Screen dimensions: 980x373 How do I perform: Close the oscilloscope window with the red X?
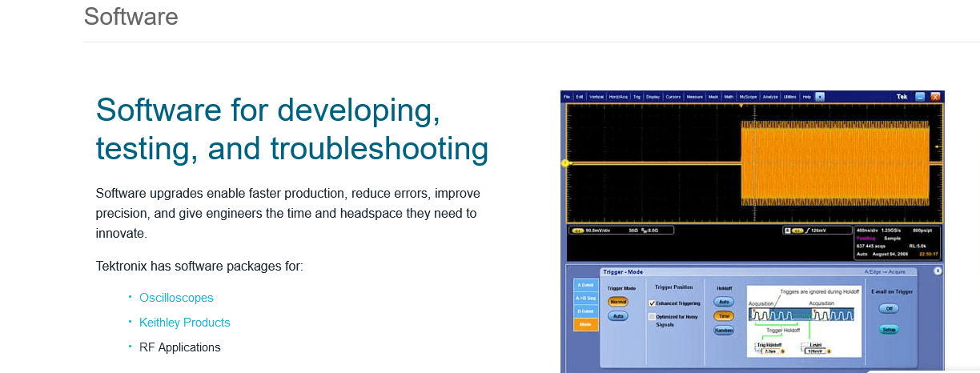[935, 96]
